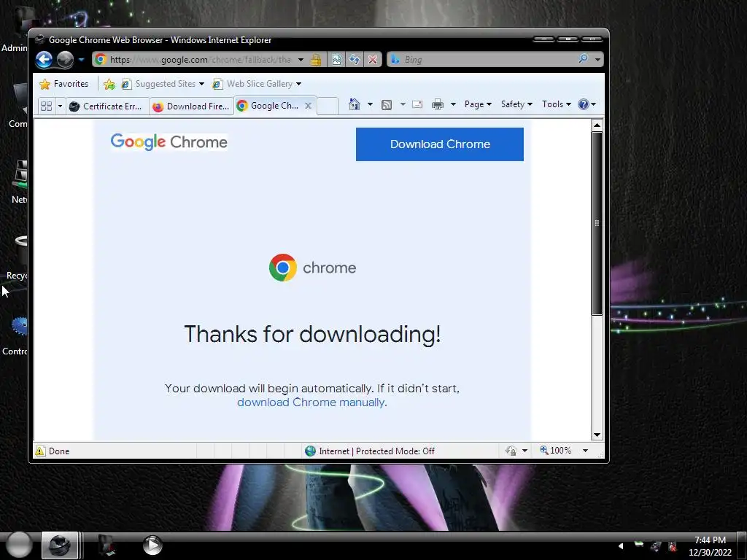Viewport: 747px width, 560px height.
Task: Click the Help question mark icon
Action: pos(584,104)
